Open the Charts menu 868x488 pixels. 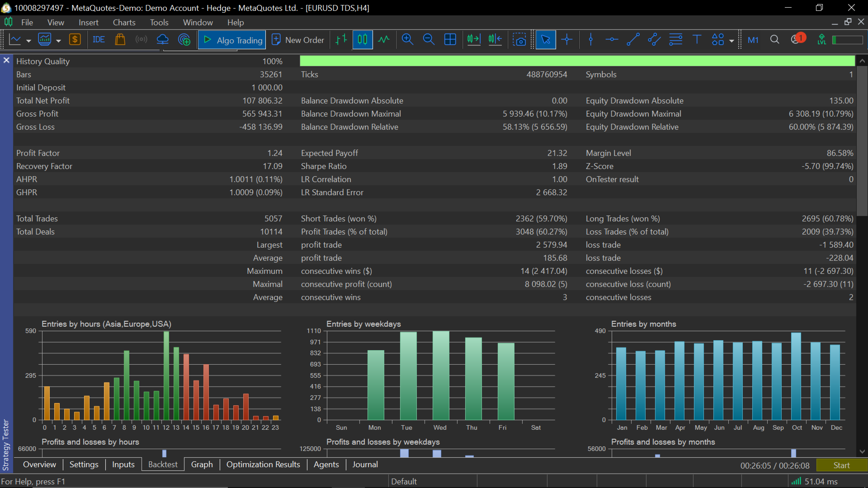[x=124, y=22]
